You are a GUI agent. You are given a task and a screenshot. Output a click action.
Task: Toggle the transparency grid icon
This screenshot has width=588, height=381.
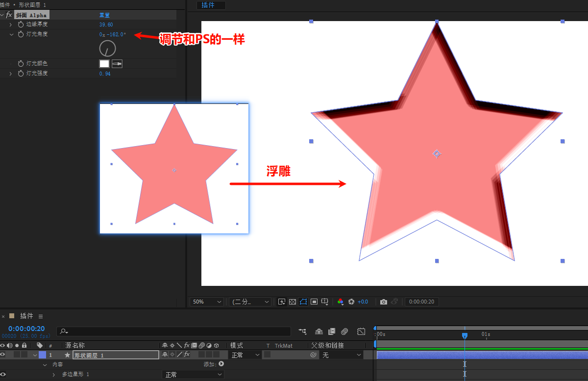[293, 302]
